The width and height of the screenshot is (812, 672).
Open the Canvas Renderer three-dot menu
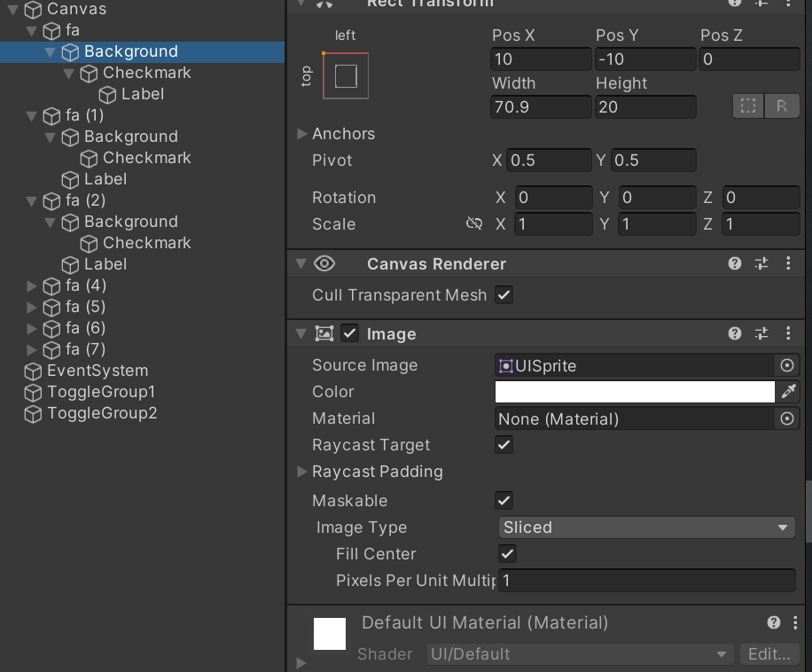[789, 263]
